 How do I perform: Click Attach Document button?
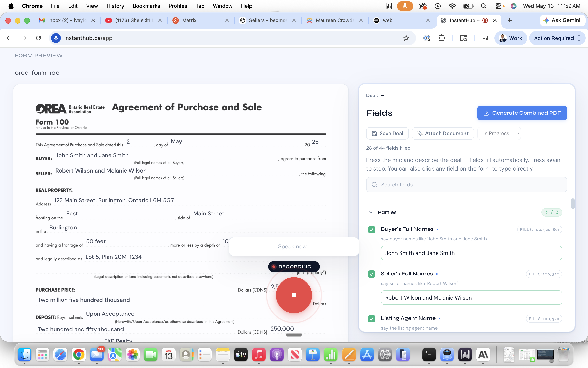[x=443, y=133]
